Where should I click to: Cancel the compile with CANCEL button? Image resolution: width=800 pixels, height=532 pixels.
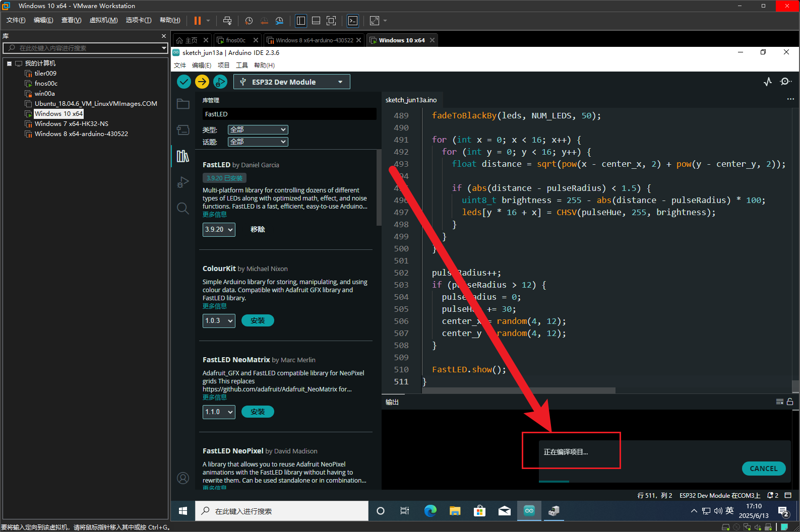[x=764, y=469]
